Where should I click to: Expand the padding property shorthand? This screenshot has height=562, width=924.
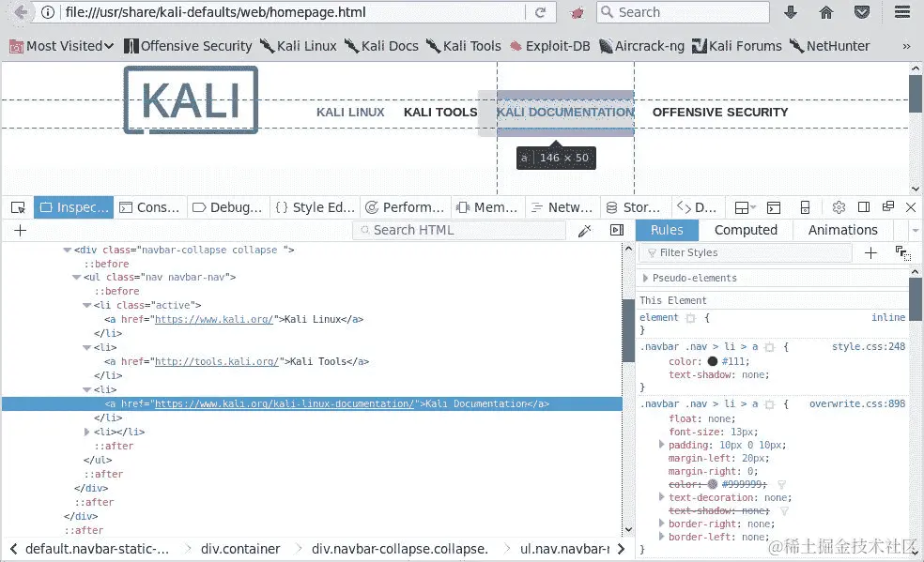[661, 445]
